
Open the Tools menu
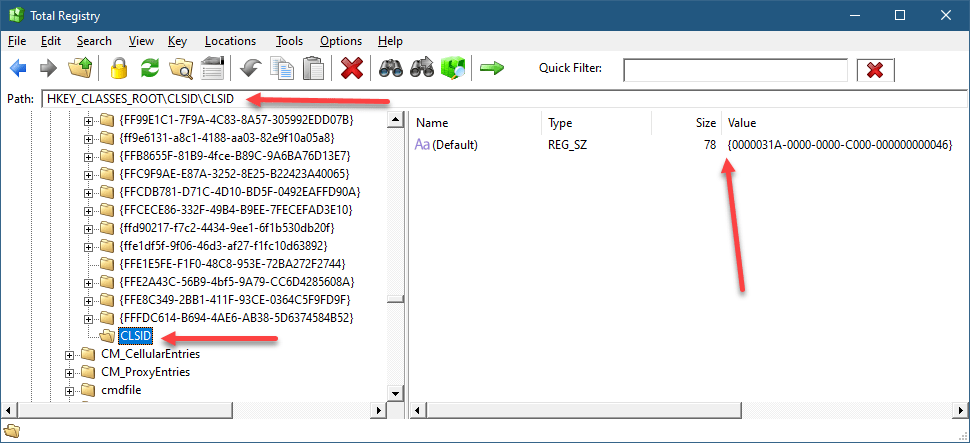point(289,41)
